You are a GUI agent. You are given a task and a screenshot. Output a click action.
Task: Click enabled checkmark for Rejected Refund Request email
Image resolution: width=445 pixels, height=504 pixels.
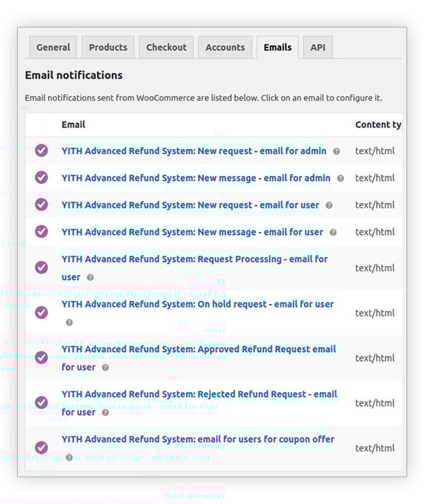(42, 402)
